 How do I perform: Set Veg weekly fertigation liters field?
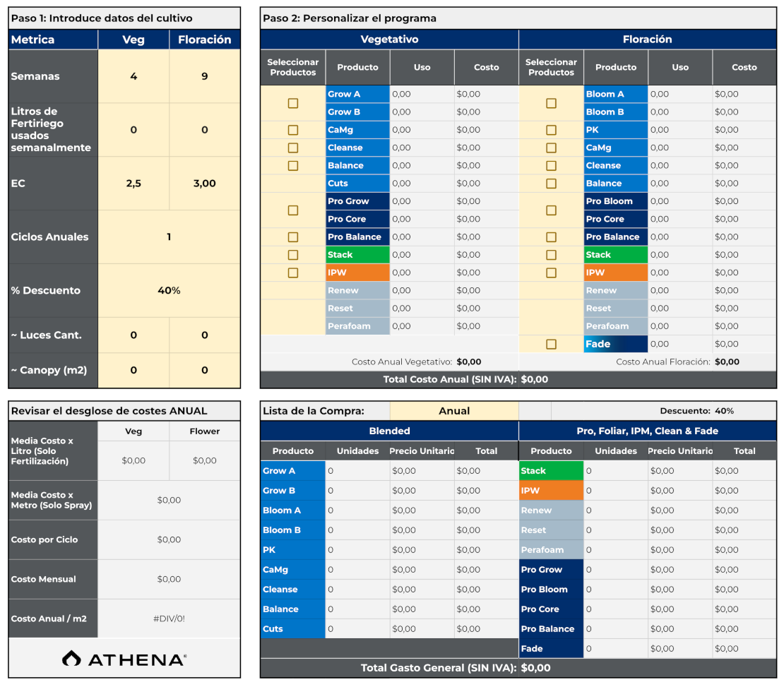133,129
